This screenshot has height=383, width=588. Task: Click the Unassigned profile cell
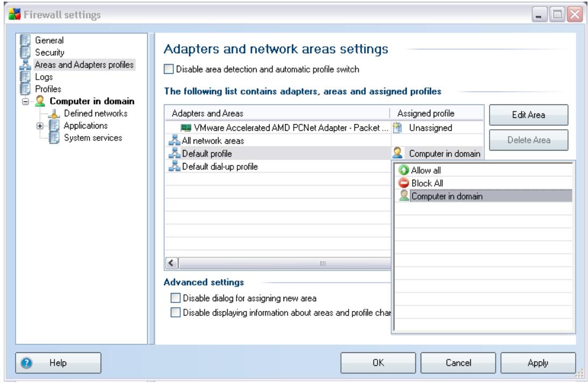point(437,128)
